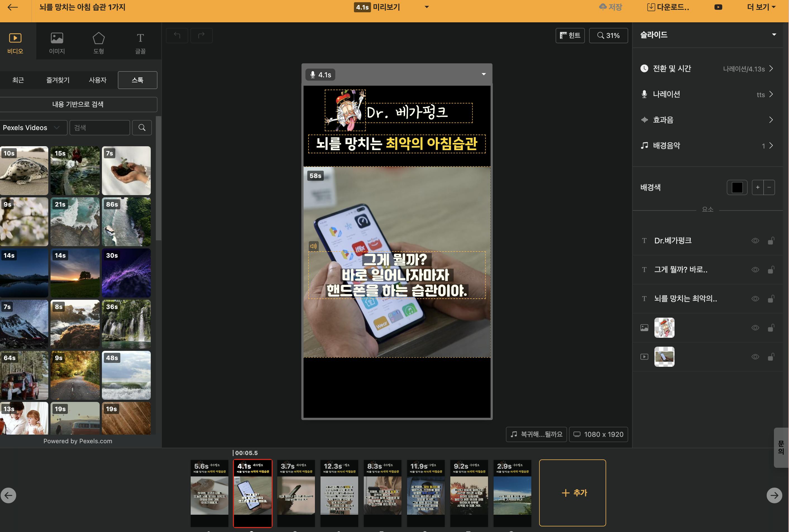Click the YouTube icon in the top bar
Image resolution: width=789 pixels, height=532 pixels.
click(718, 7)
